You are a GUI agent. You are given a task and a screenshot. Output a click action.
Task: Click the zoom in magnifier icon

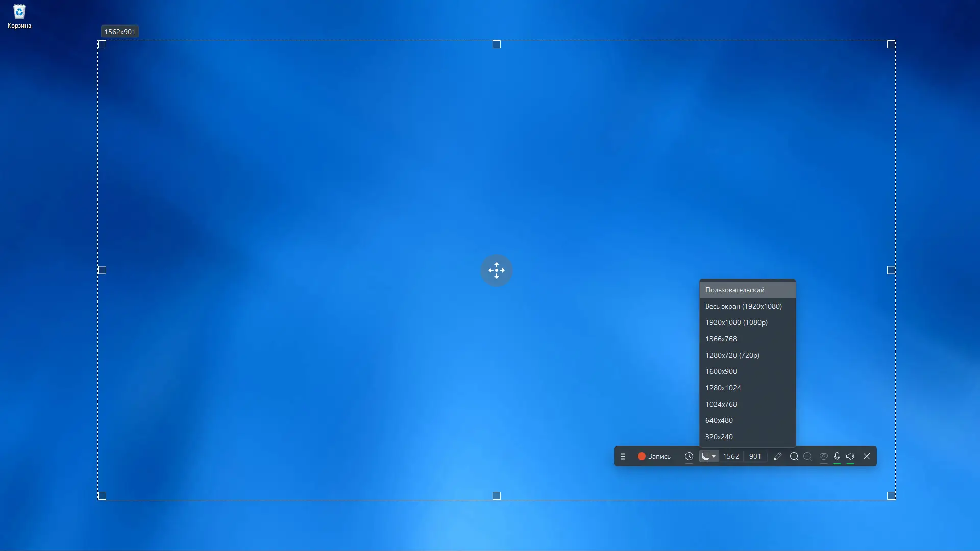(794, 456)
